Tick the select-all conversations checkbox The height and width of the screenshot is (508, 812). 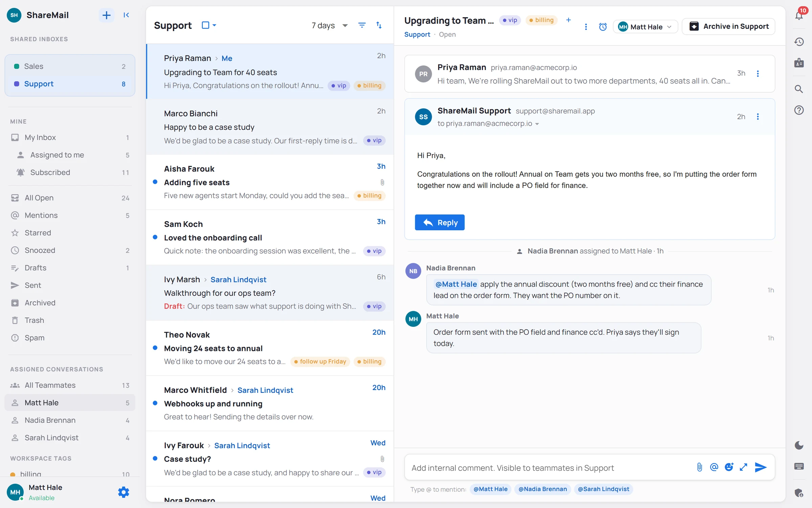[205, 25]
